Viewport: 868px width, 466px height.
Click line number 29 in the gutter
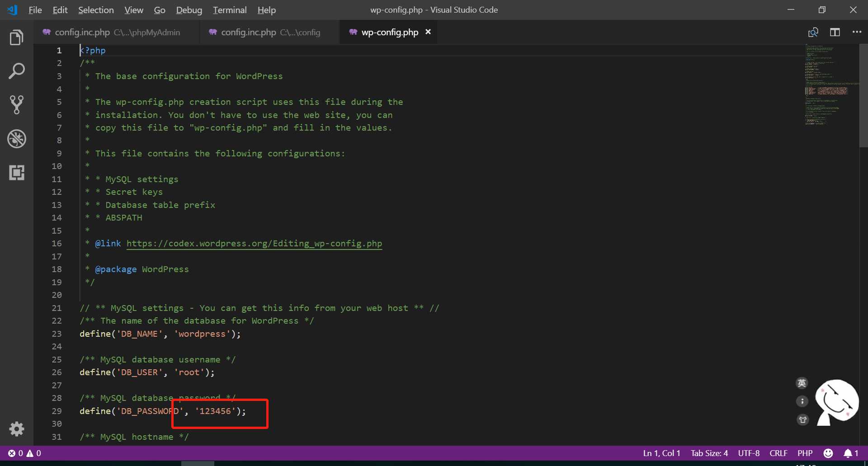click(x=57, y=411)
